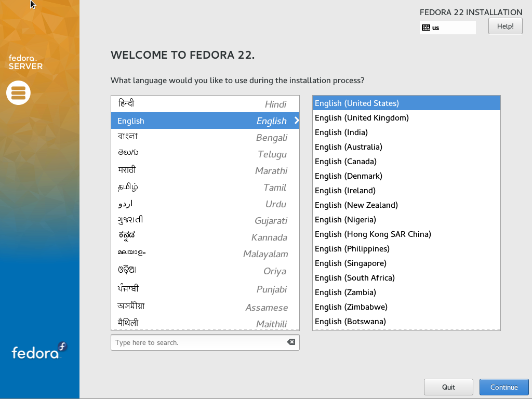This screenshot has width=532, height=399.
Task: Select the English language row
Action: (x=205, y=121)
